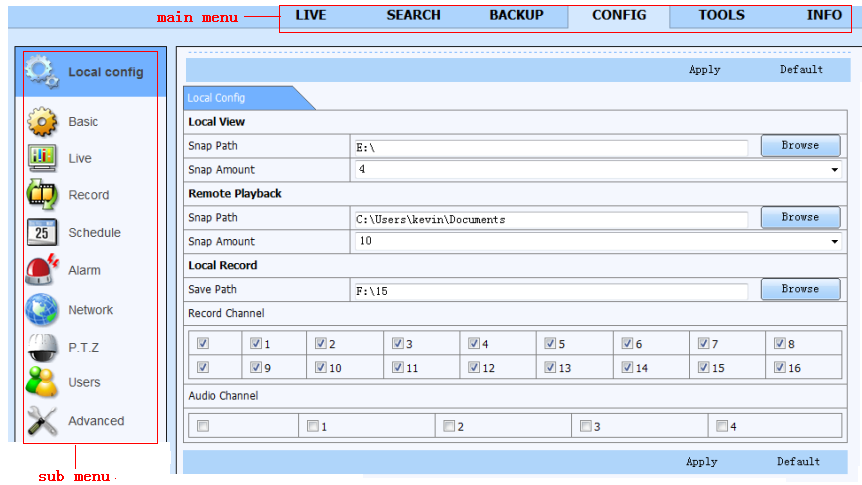Uncheck record channel 14
862x485 pixels.
(627, 367)
